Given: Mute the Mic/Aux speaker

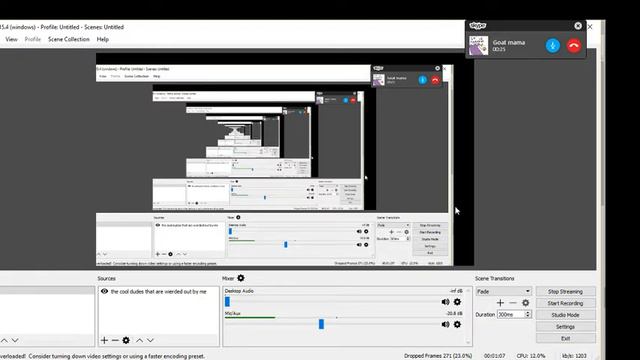Looking at the screenshot, I should point(445,324).
